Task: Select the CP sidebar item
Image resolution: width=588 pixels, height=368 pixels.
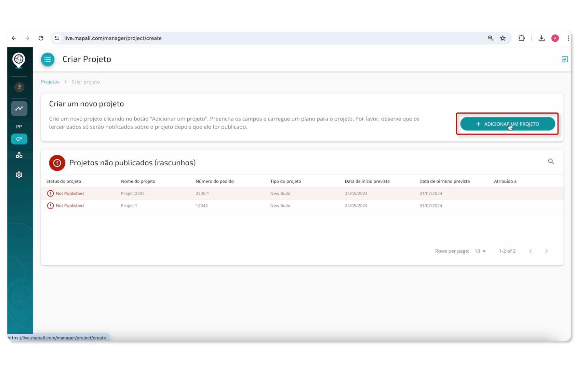Action: [x=19, y=139]
